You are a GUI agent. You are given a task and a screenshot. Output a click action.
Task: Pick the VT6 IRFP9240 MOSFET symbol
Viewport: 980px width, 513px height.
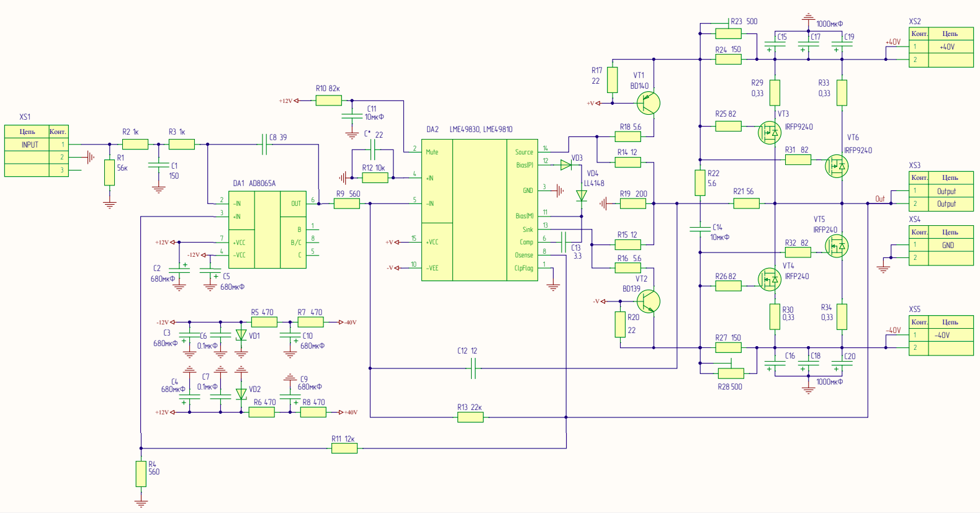[836, 166]
